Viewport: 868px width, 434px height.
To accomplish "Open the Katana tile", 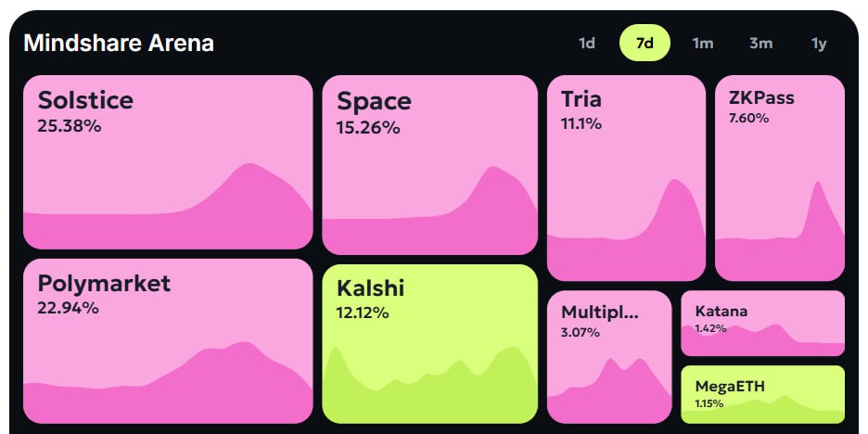I will tap(762, 324).
